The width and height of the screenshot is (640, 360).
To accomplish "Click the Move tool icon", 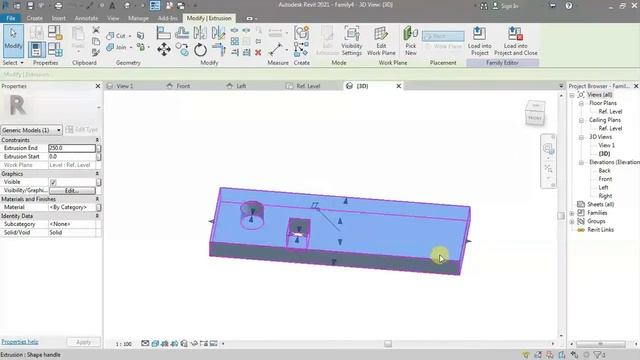I will pyautogui.click(x=164, y=50).
